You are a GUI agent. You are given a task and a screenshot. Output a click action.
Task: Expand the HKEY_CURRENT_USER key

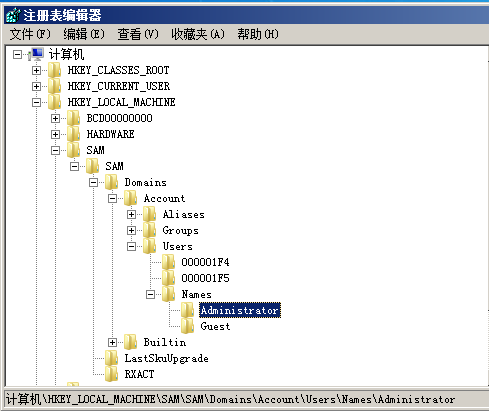(36, 86)
